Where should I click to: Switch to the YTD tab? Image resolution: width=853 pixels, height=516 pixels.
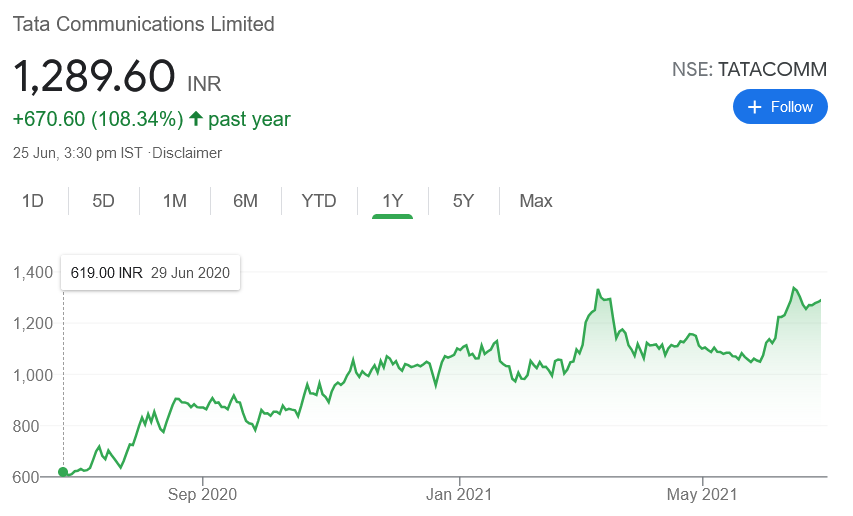pos(319,201)
